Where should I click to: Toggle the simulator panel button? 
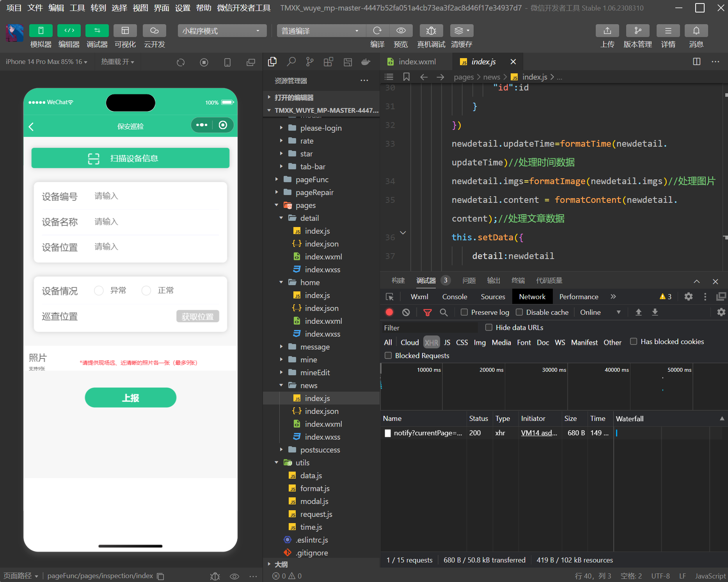tap(41, 31)
